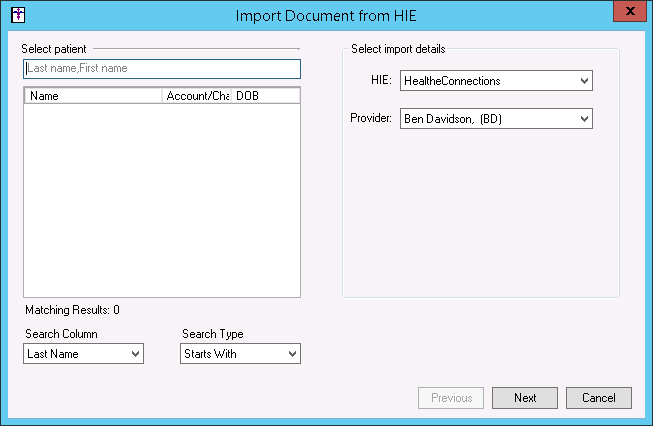This screenshot has height=426, width=653.
Task: Sort by Account/Chart column header
Action: tap(197, 96)
